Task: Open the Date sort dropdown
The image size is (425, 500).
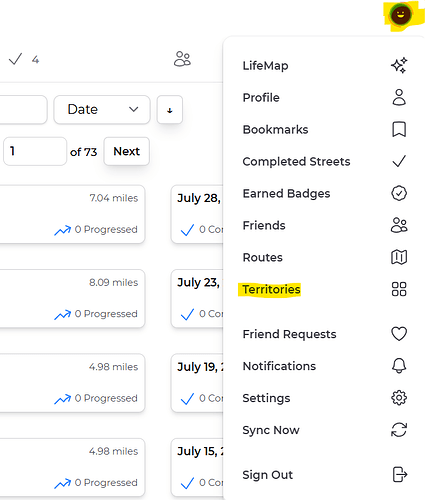Action: (x=102, y=110)
